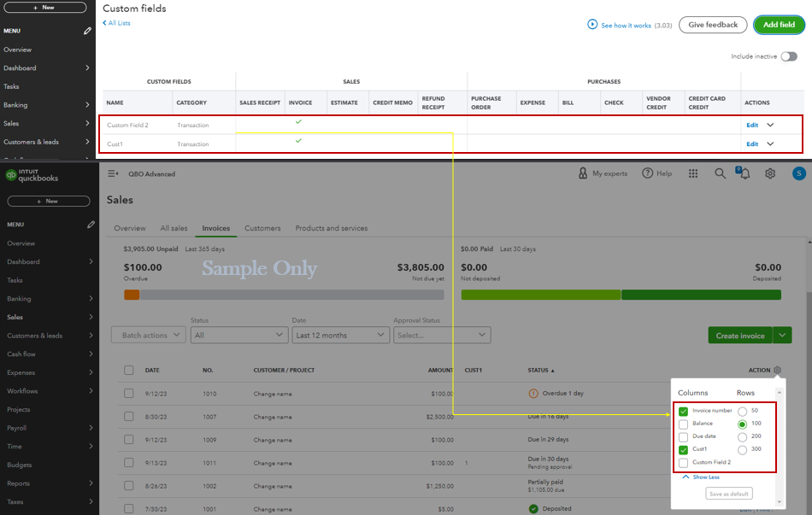Enable the Balance column checkbox
The image size is (812, 515).
[682, 425]
